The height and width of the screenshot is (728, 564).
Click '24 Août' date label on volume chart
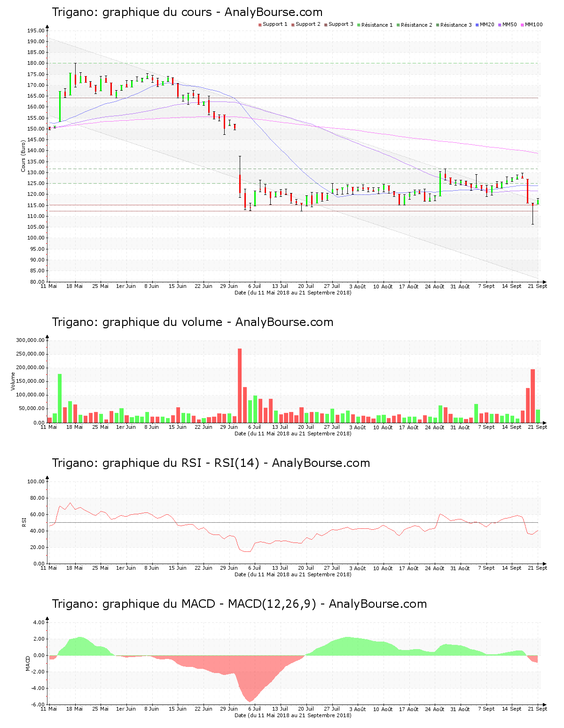point(435,427)
